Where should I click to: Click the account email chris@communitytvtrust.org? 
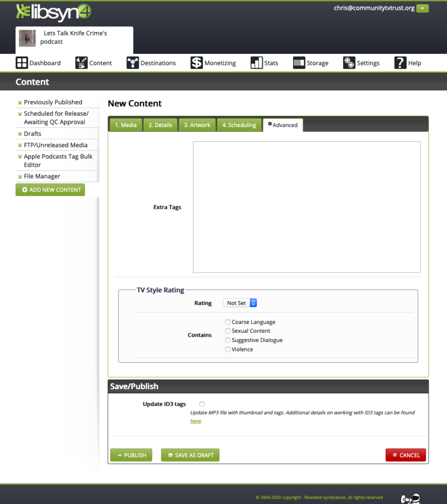(374, 8)
